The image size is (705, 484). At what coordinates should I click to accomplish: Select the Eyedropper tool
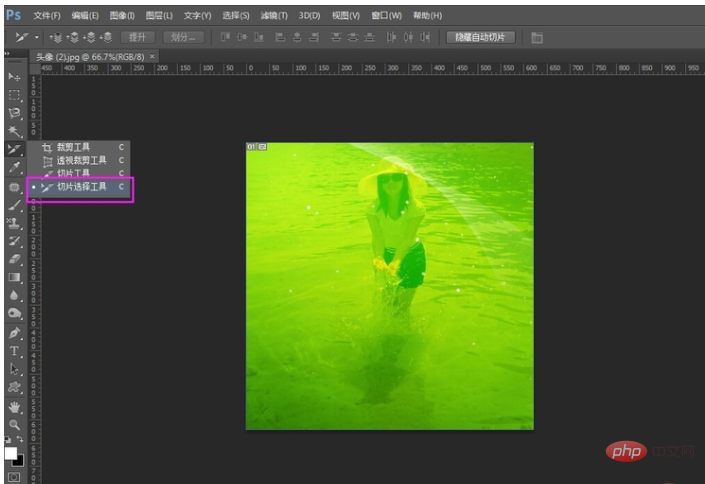pyautogui.click(x=14, y=167)
